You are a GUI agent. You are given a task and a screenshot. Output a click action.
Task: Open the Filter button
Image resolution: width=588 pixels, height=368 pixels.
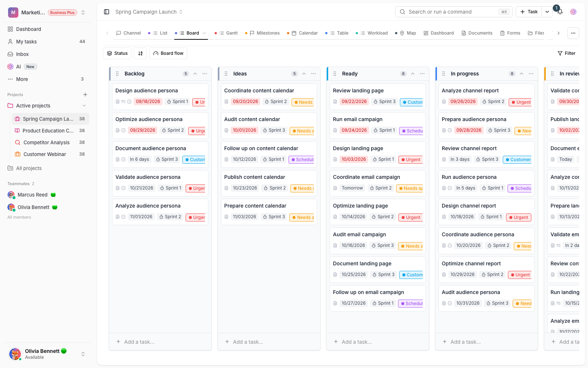tap(566, 53)
